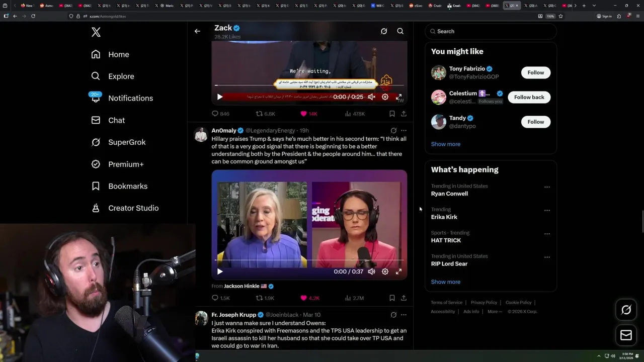The width and height of the screenshot is (644, 362).
Task: Expand the More footer dropdown
Action: point(495,312)
